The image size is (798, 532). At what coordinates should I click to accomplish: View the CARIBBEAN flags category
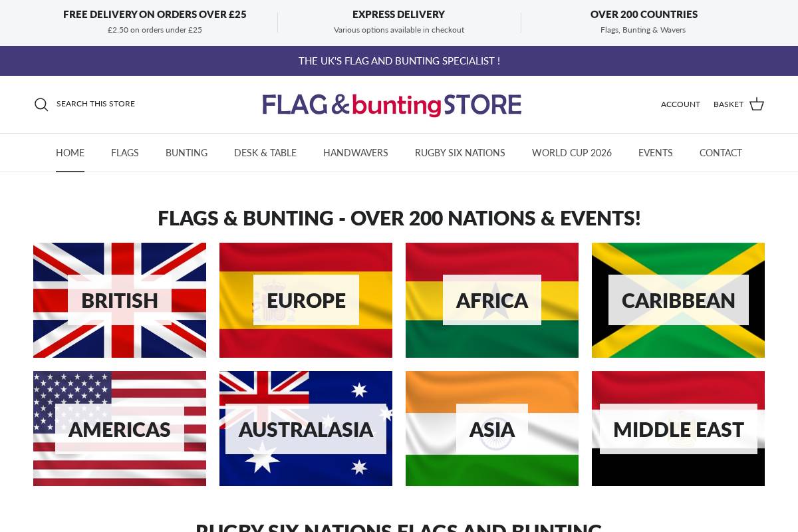click(x=678, y=300)
